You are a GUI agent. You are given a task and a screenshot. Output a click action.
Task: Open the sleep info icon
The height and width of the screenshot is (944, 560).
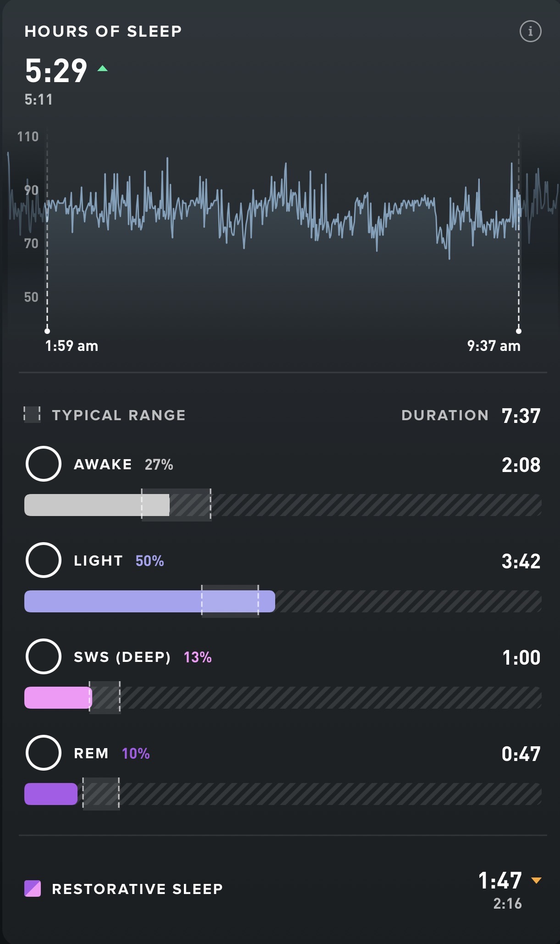(530, 32)
